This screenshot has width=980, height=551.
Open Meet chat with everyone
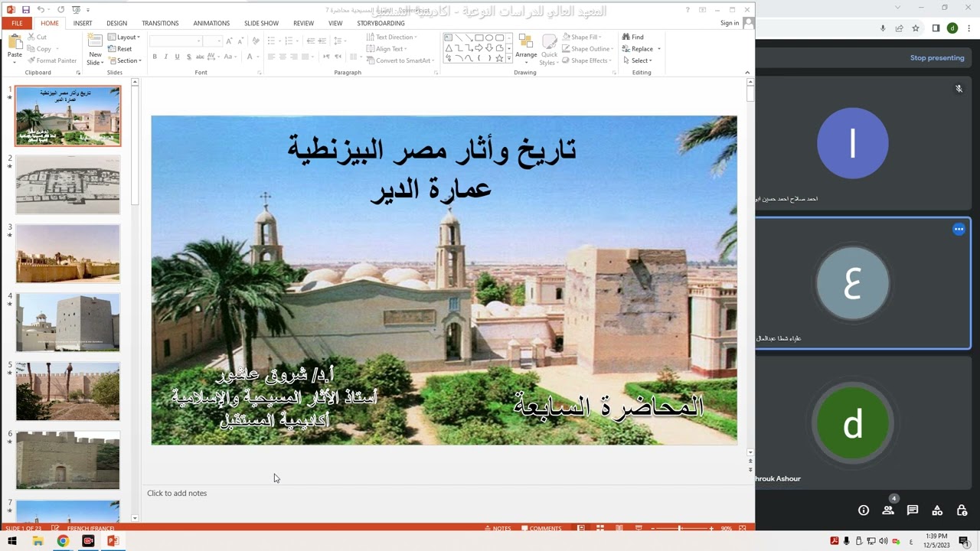click(913, 510)
